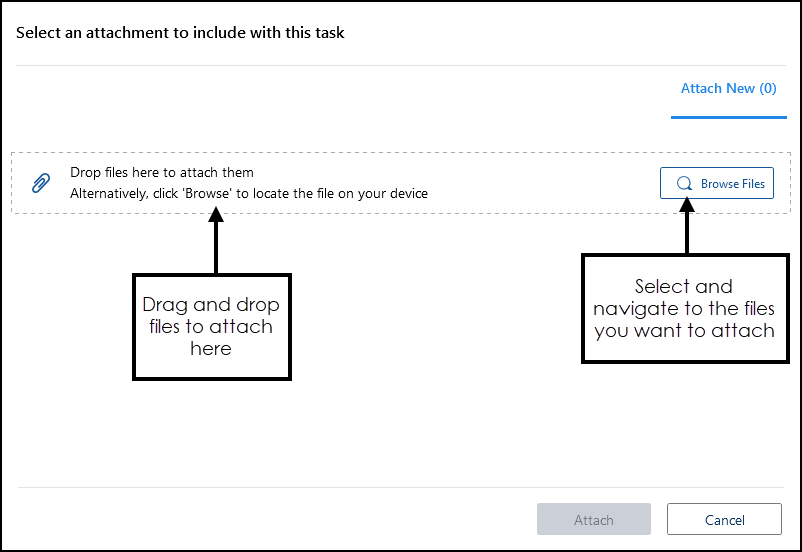Click the arrow pointing up at Browse Files
The width and height of the screenshot is (802, 552).
686,225
